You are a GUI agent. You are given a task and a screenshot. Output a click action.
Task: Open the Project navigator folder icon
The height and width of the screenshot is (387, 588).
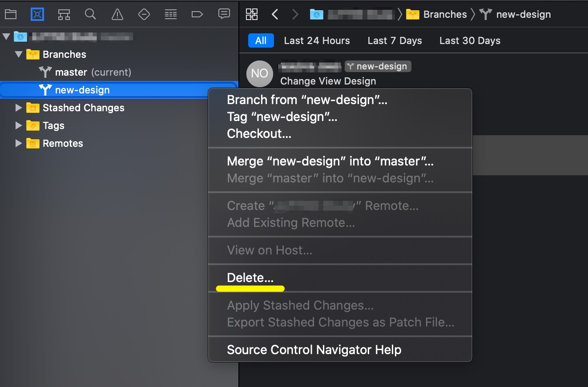pos(11,14)
